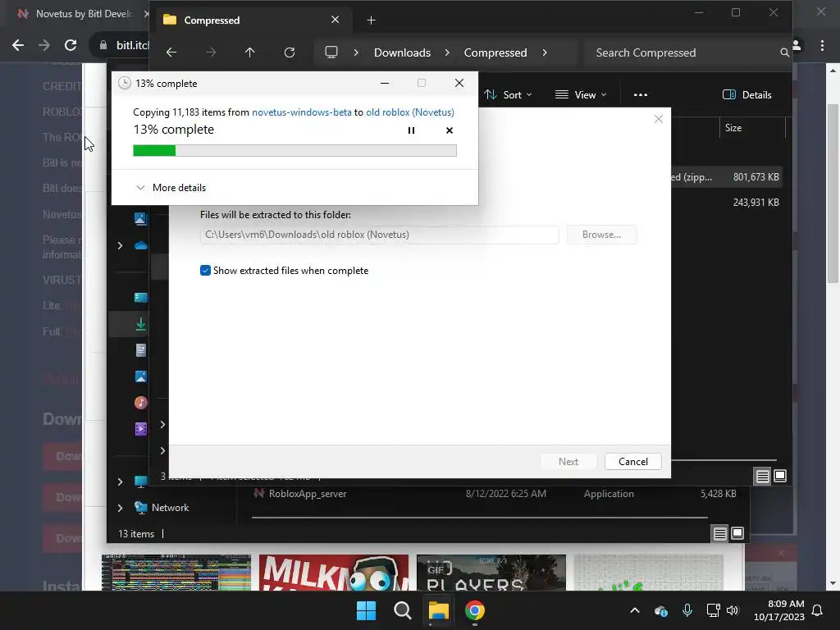Click the Browse... button
Screen dimensions: 840x630
pyautogui.click(x=601, y=235)
